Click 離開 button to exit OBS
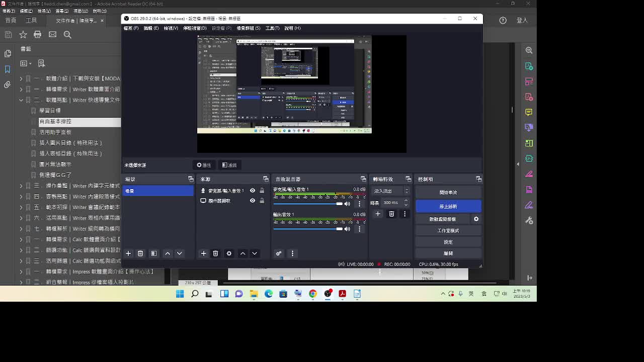 pos(448,253)
